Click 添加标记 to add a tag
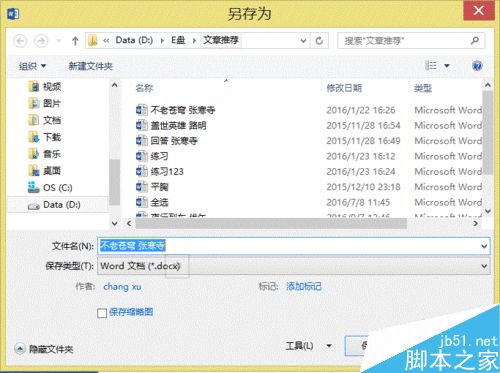This screenshot has width=500, height=373. click(304, 286)
